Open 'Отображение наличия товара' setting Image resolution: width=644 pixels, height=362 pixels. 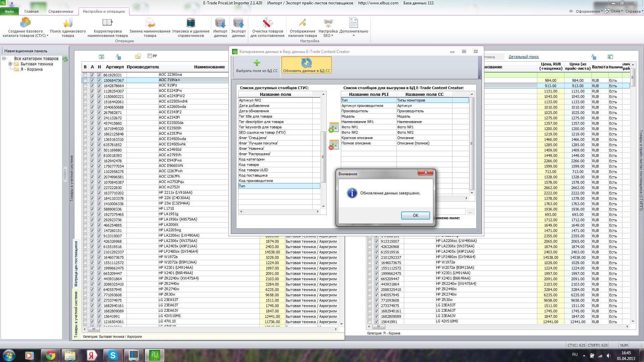coord(303,27)
